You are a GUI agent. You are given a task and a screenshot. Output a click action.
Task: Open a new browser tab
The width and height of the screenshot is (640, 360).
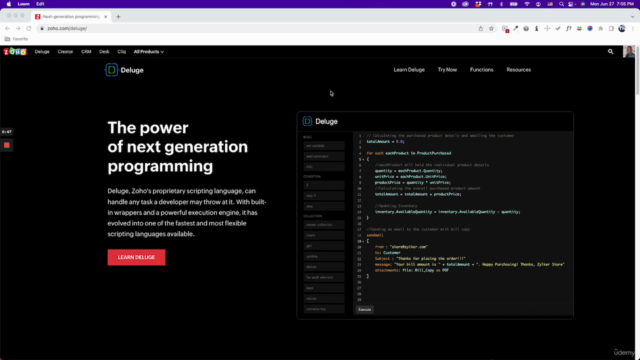tap(118, 17)
